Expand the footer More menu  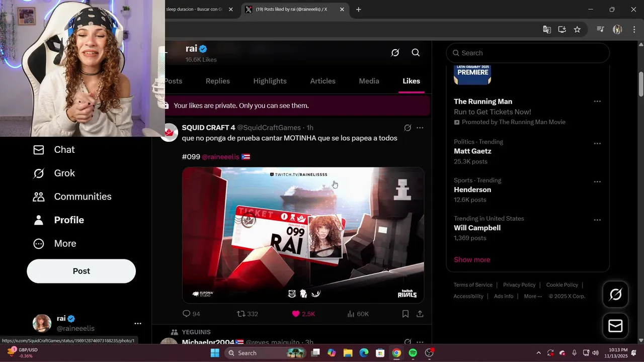pyautogui.click(x=533, y=297)
